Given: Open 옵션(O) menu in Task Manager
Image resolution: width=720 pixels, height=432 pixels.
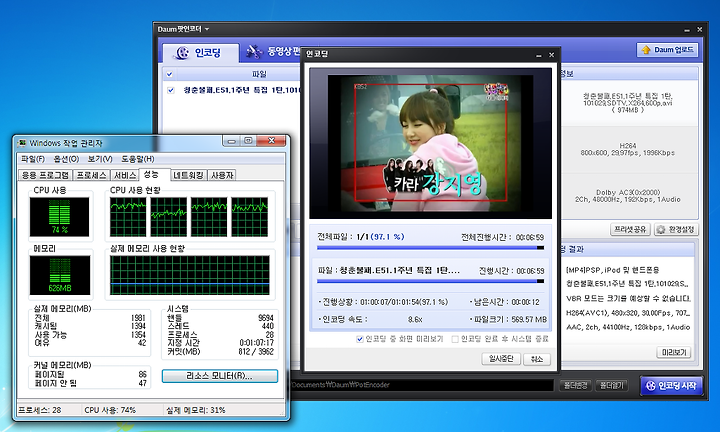Looking at the screenshot, I should [66, 159].
